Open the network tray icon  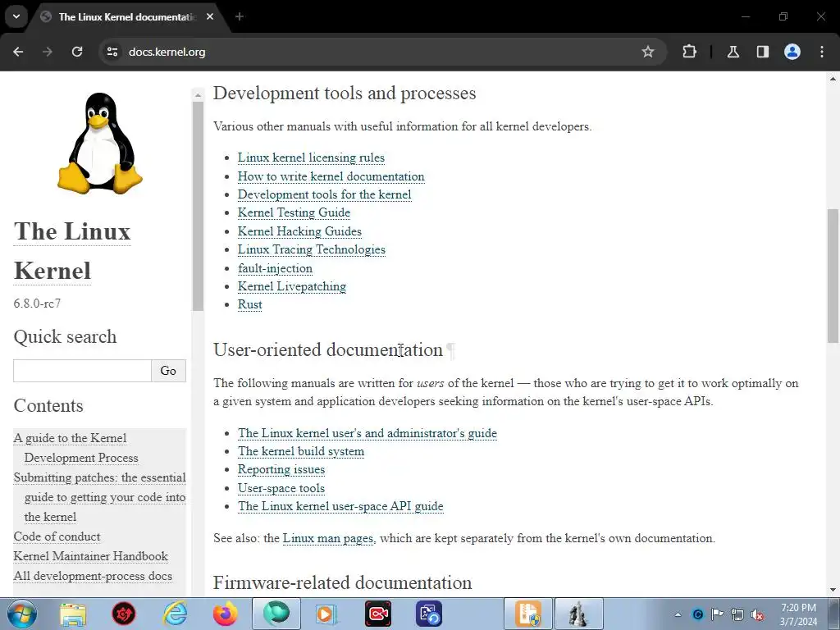point(737,614)
